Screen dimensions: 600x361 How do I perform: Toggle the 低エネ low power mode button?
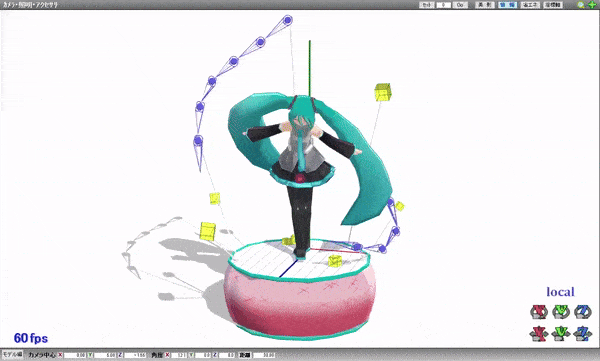530,5
